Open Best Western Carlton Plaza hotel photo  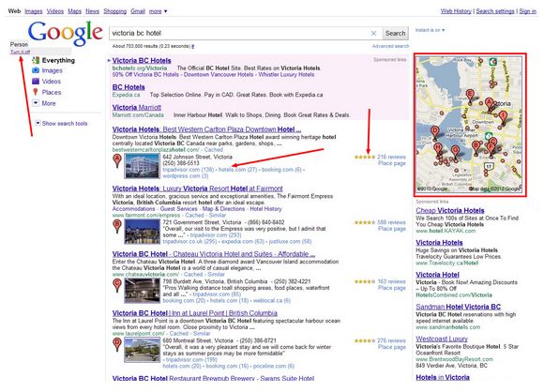click(x=143, y=166)
